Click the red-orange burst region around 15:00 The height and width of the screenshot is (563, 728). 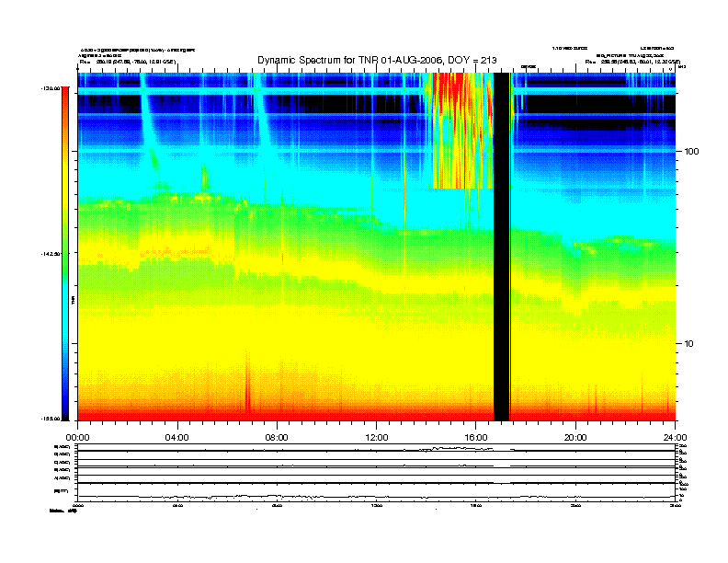coord(462,130)
